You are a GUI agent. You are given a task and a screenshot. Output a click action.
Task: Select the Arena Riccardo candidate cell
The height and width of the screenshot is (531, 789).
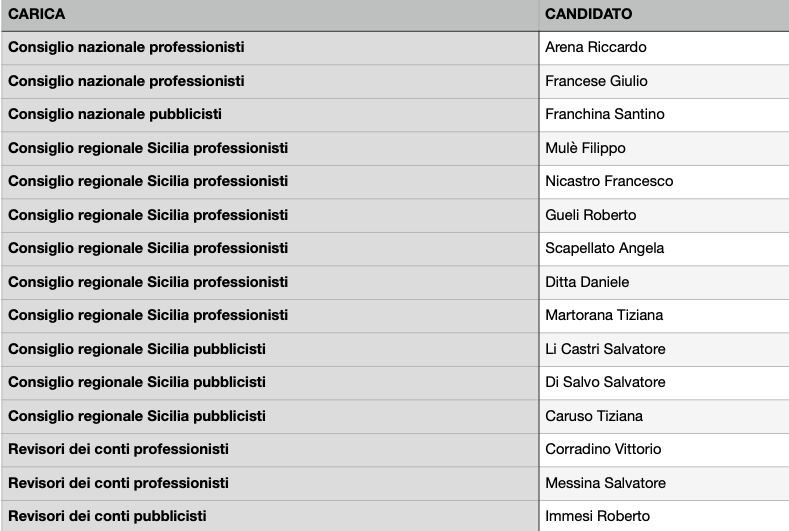pos(596,47)
